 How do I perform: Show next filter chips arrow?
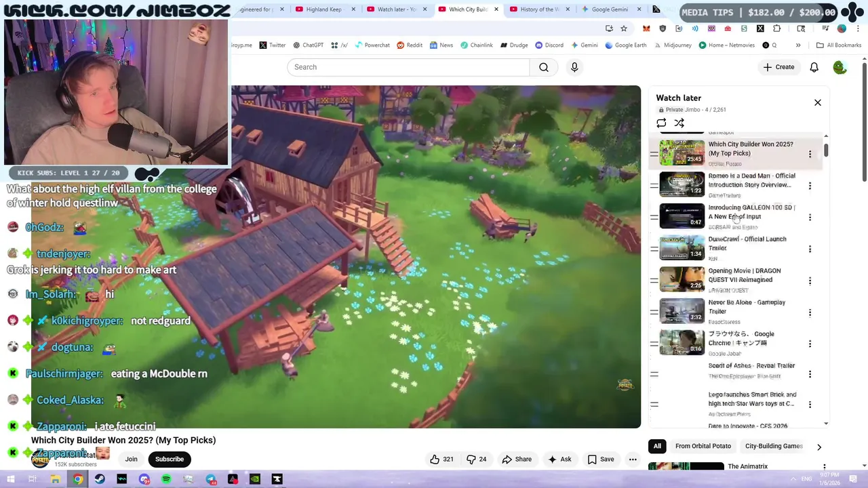pyautogui.click(x=819, y=447)
